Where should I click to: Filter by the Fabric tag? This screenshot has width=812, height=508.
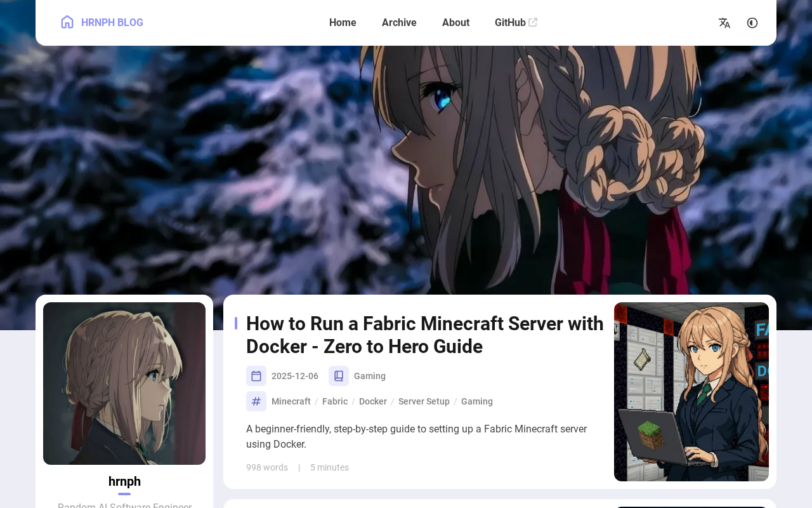coord(335,401)
